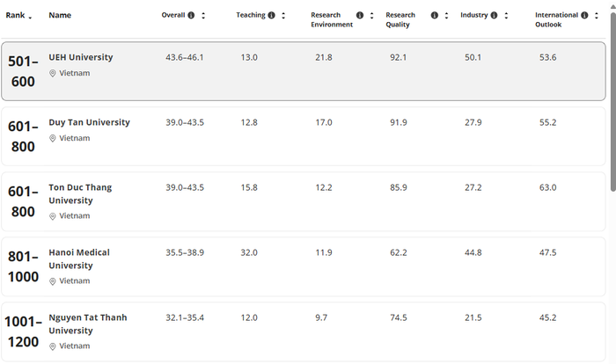Viewport: 616px width, 364px height.
Task: Sort by International Outlook arrows
Action: click(x=597, y=16)
